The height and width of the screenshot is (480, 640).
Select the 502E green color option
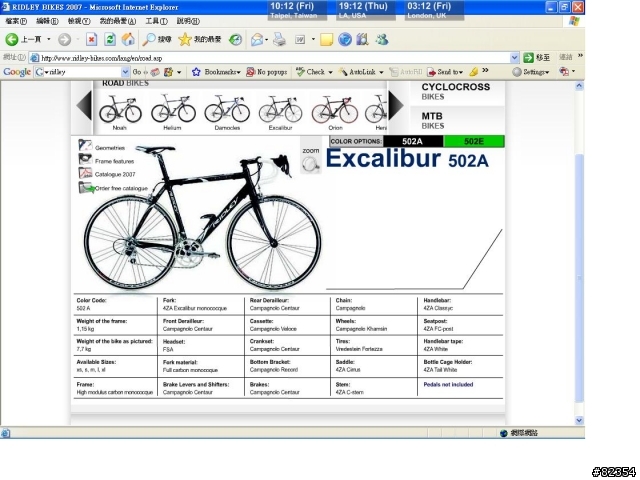click(x=474, y=141)
